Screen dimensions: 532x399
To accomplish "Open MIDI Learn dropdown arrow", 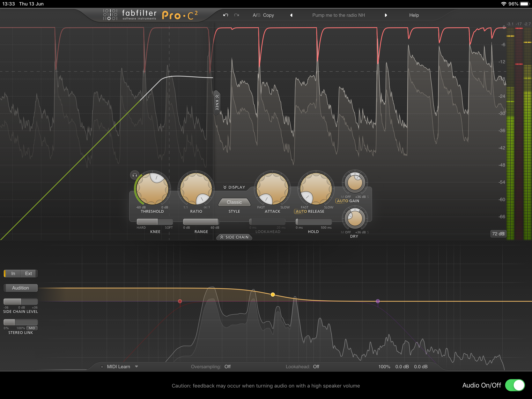I will [137, 366].
